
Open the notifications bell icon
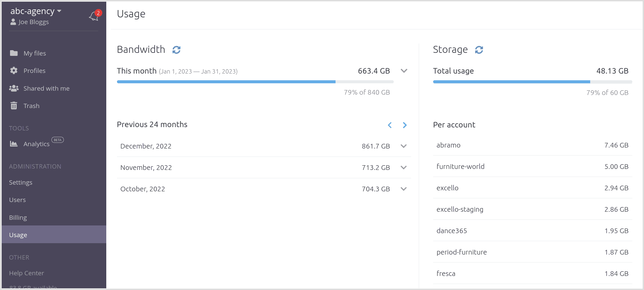click(x=95, y=15)
